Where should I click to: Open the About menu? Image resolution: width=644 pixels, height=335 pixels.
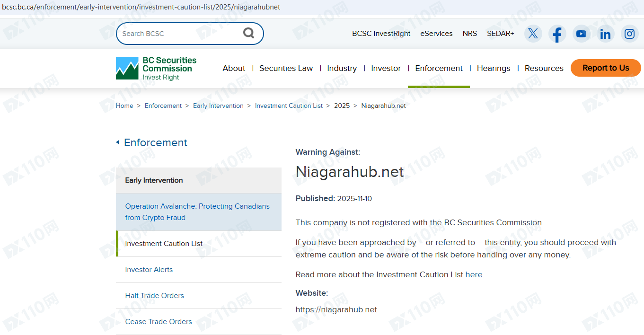tap(234, 68)
